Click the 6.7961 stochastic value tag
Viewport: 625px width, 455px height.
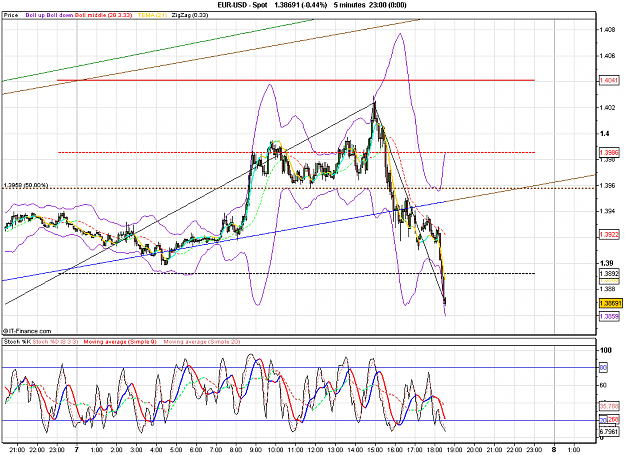pyautogui.click(x=609, y=431)
